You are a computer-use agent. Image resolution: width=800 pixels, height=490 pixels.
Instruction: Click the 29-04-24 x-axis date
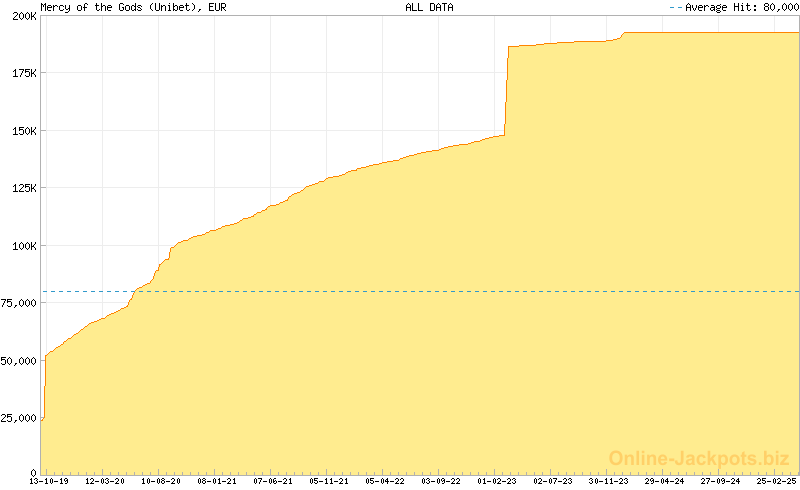(x=665, y=481)
